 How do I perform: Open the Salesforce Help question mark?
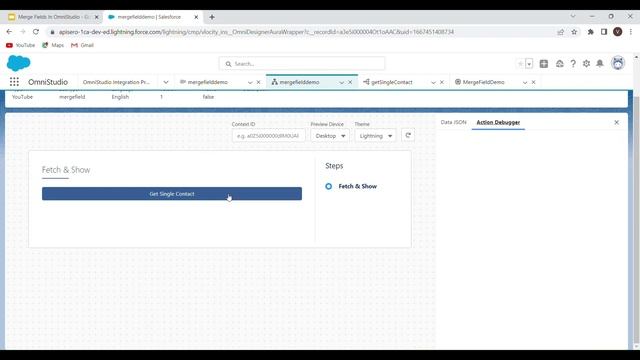click(x=573, y=64)
